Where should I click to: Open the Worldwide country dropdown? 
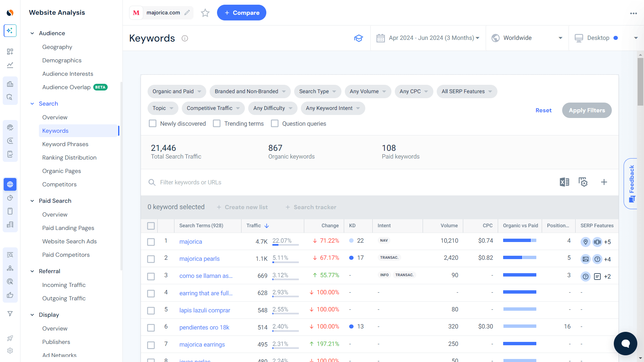[527, 38]
